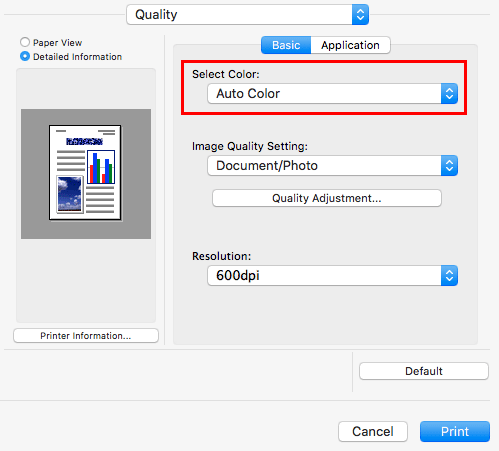Click the Select Color stepper arrows icon

tap(449, 94)
